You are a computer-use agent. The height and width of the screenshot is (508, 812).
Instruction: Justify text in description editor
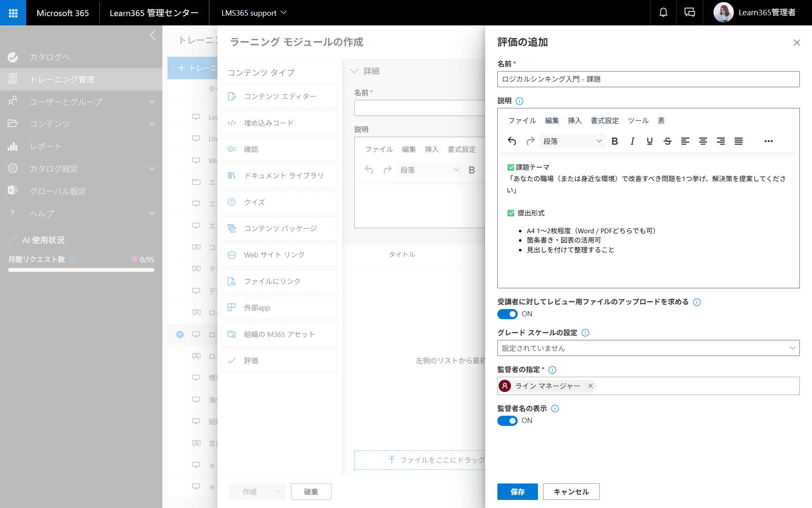point(738,141)
